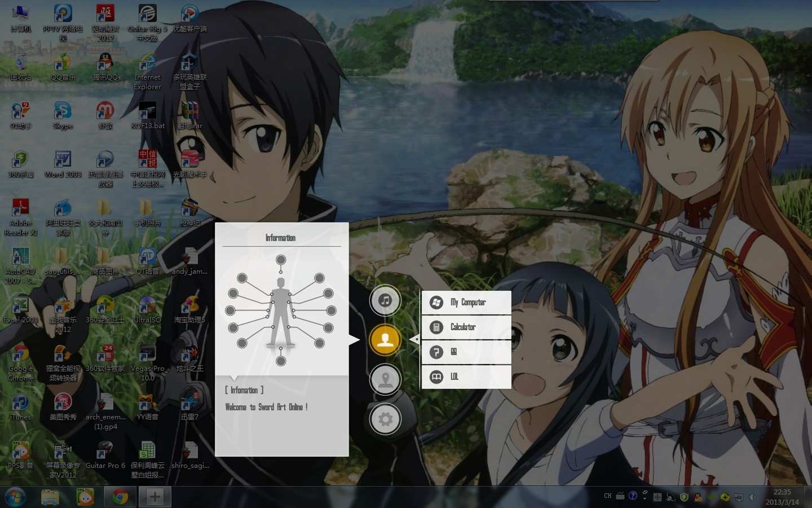Open network icon in system tray
This screenshot has height=508, width=812.
click(x=739, y=497)
